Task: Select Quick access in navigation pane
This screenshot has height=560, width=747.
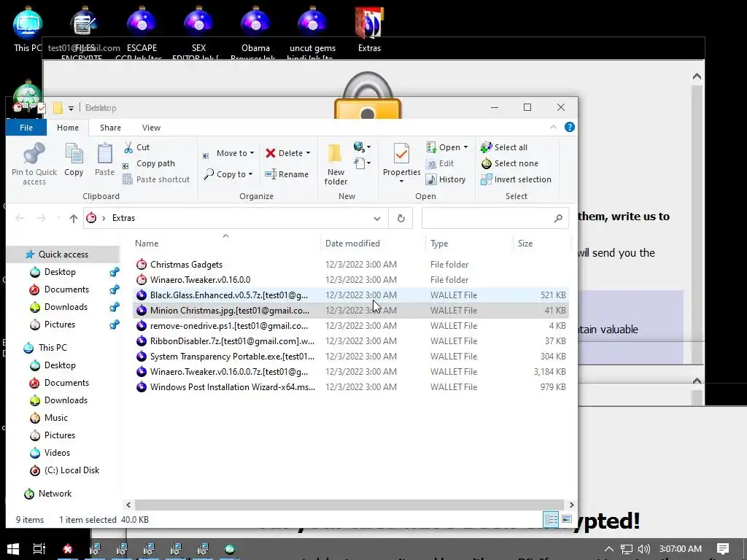Action: tap(63, 254)
